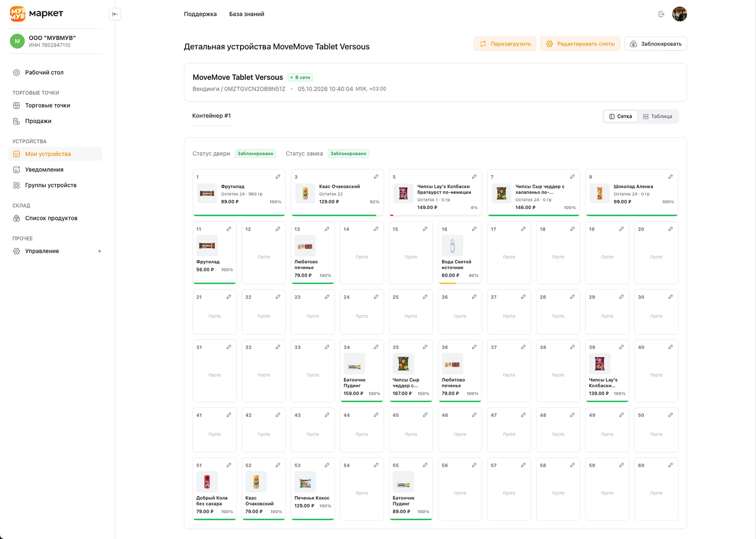Click the Заблокировано badge beside Статус двери

255,154
